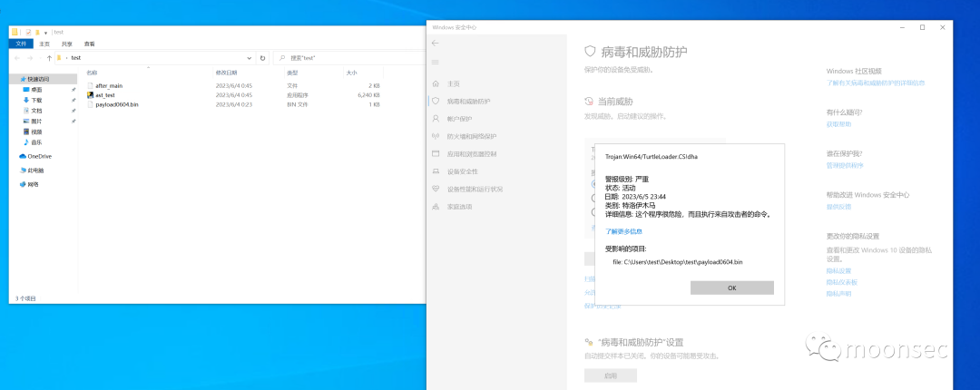Click the affected file path payload0604.bin in dialog
This screenshot has width=980, height=390.
pos(678,262)
